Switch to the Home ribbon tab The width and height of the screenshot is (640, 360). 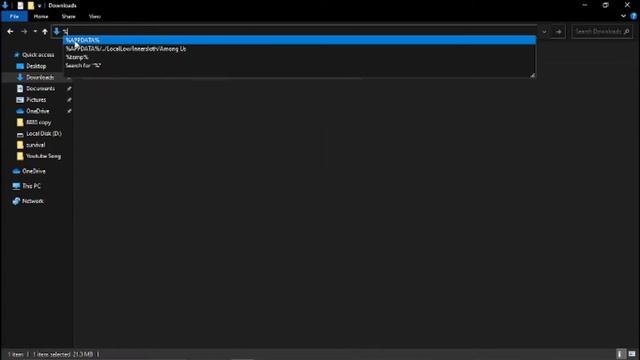click(41, 16)
